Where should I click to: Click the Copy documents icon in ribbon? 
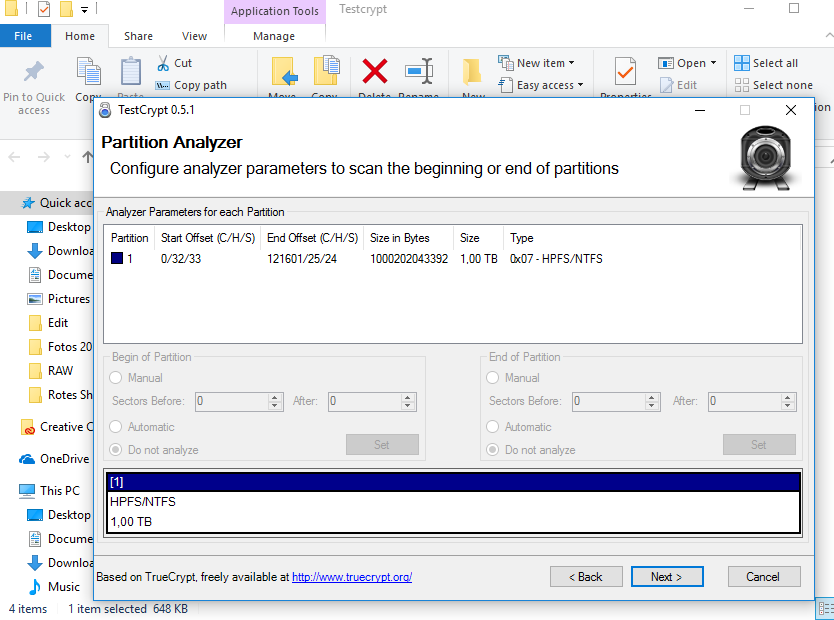[x=89, y=71]
